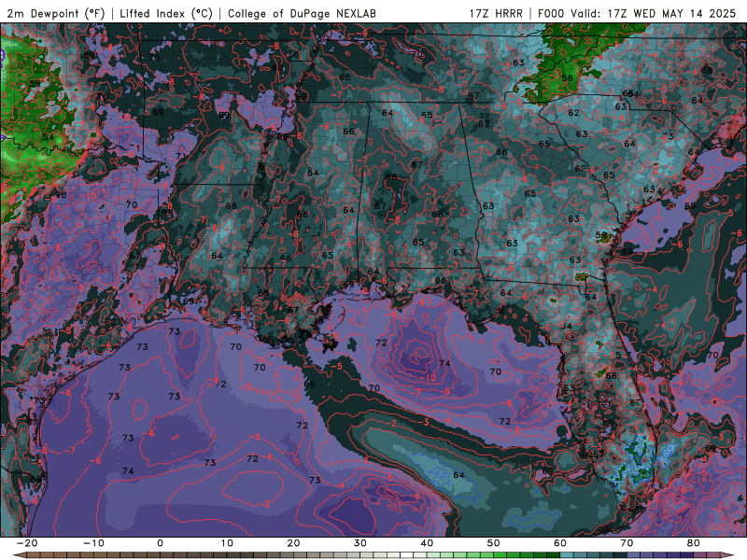
Task: Click the 56 dewpoint value in the green area
Action: [567, 78]
